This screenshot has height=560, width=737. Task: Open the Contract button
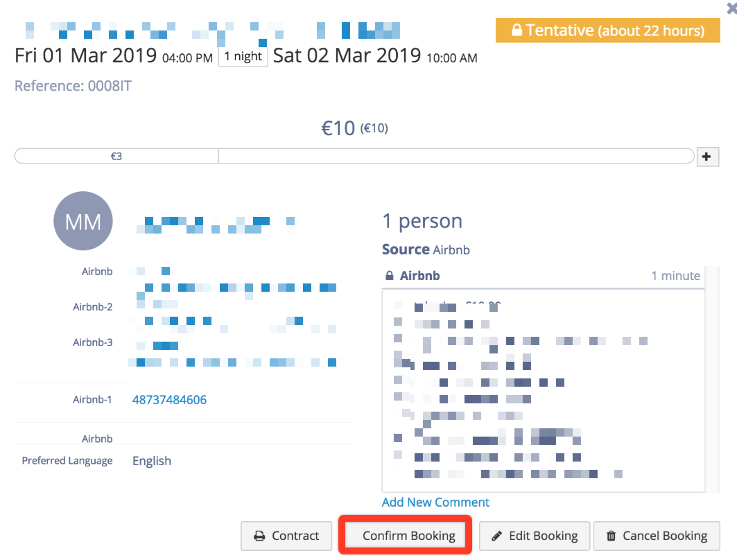click(x=286, y=536)
